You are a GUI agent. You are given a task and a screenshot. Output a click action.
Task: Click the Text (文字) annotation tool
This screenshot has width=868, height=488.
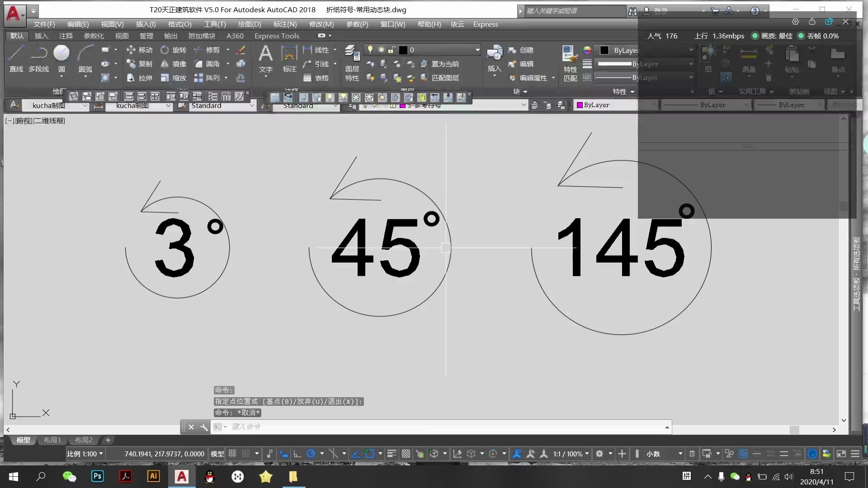pos(265,54)
